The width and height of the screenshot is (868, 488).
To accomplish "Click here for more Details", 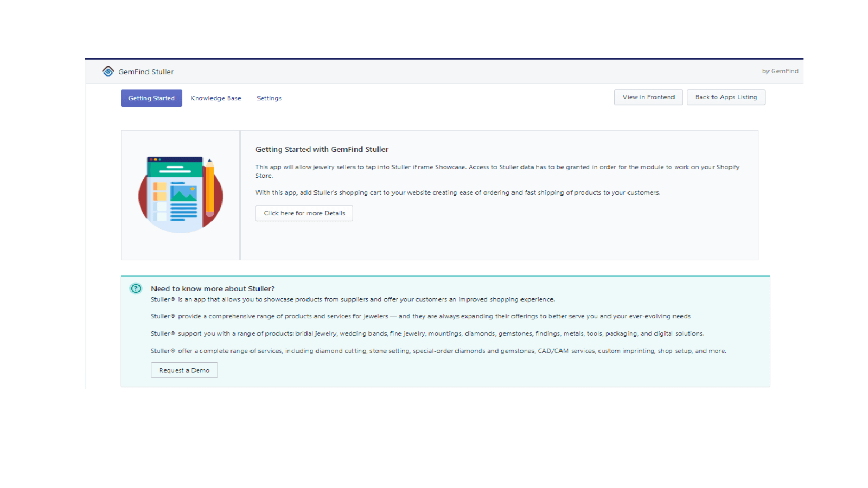I will pyautogui.click(x=304, y=213).
